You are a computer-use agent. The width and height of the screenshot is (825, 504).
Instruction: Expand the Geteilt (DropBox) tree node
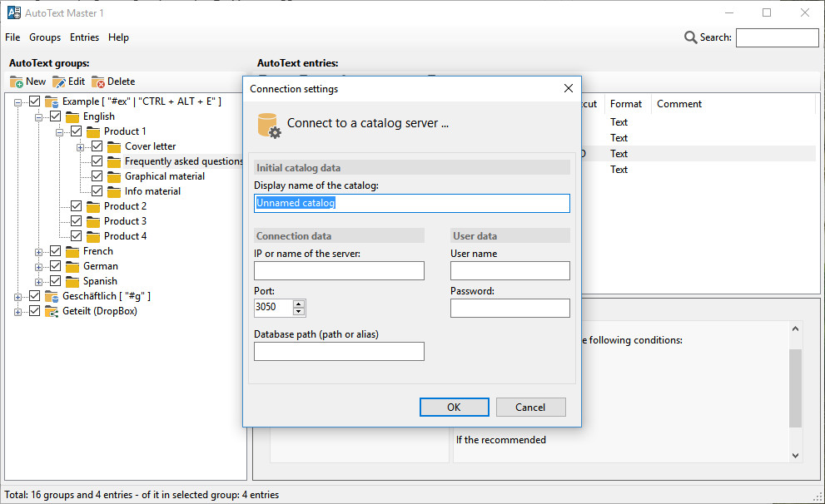pos(17,312)
